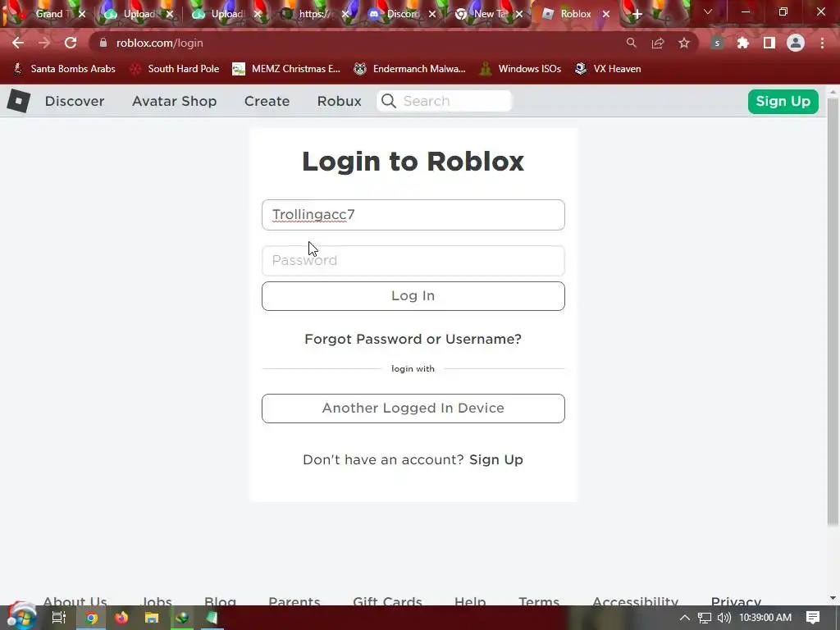840x630 pixels.
Task: Click the green Sign Up button
Action: click(783, 101)
